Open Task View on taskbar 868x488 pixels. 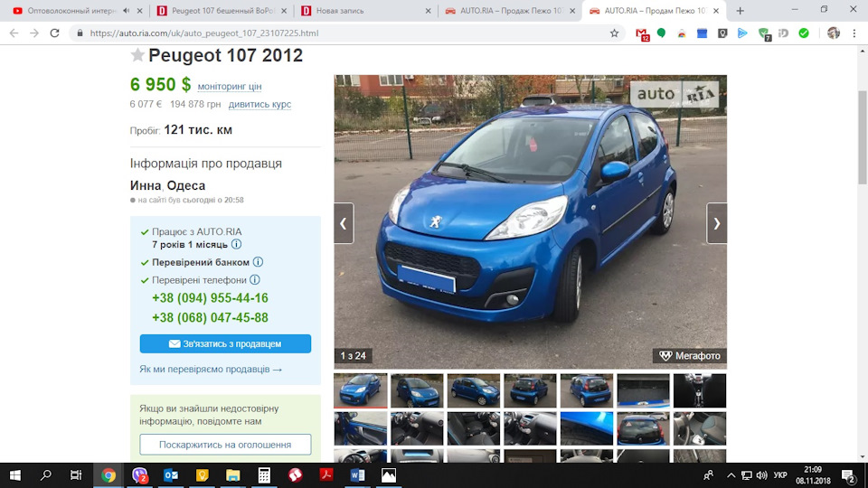click(x=76, y=475)
